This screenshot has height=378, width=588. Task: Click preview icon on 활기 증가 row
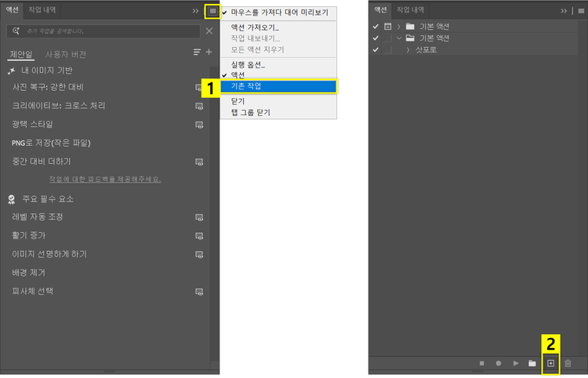coord(199,236)
